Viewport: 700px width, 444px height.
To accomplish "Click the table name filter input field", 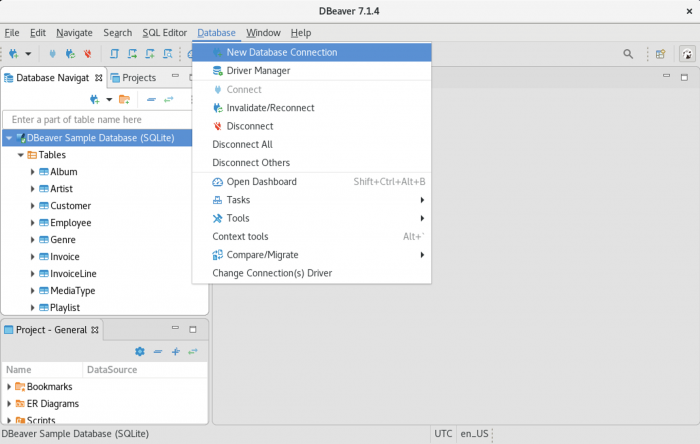I will tap(97, 120).
